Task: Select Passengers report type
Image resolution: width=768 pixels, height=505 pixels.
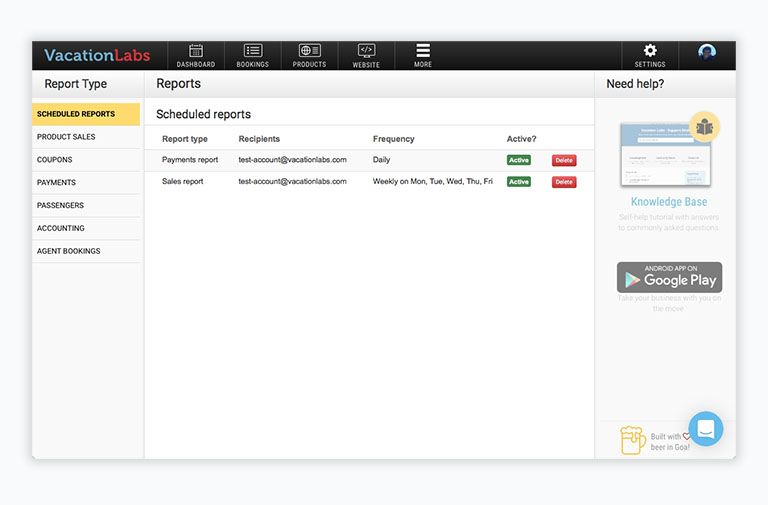Action: [x=86, y=205]
